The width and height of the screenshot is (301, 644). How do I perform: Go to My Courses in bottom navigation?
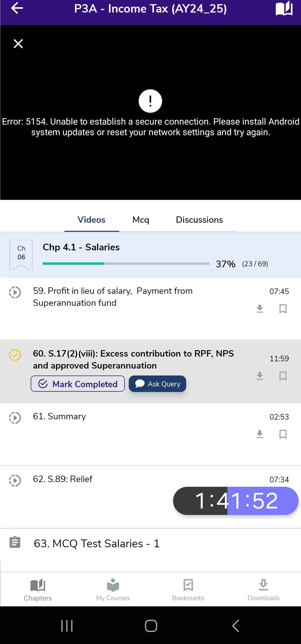pyautogui.click(x=113, y=589)
